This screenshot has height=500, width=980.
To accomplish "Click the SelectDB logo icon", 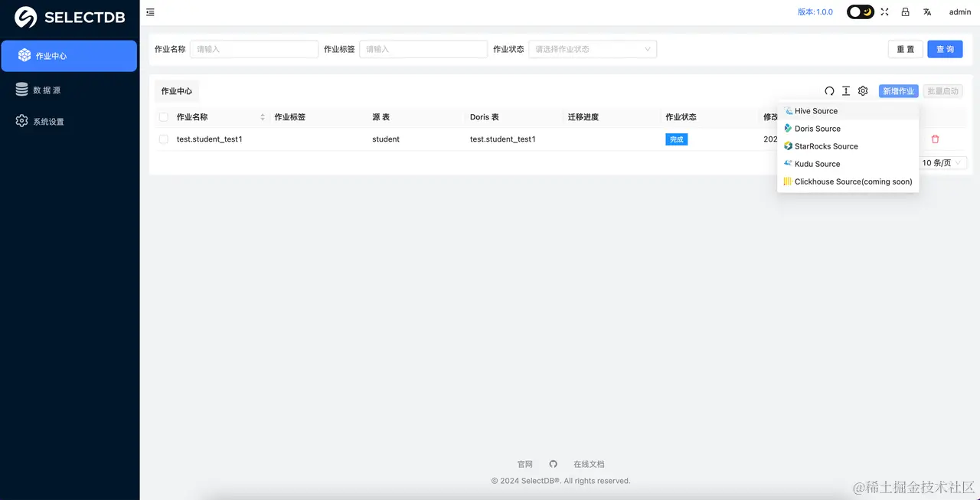I will click(x=26, y=17).
